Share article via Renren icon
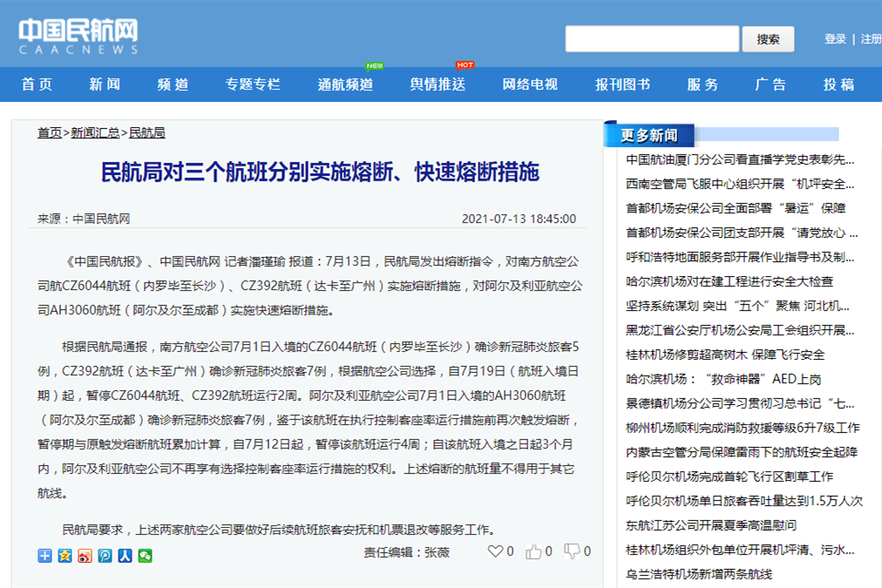 coord(126,556)
